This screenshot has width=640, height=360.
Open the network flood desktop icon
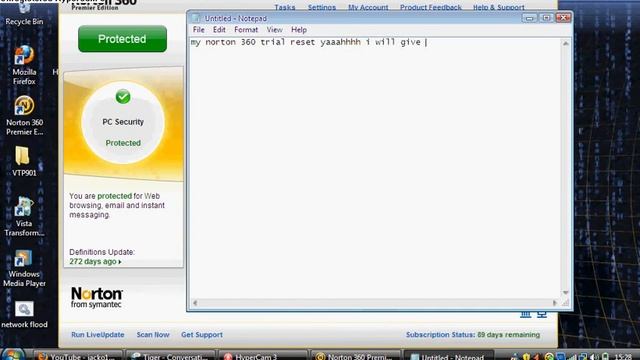click(24, 315)
